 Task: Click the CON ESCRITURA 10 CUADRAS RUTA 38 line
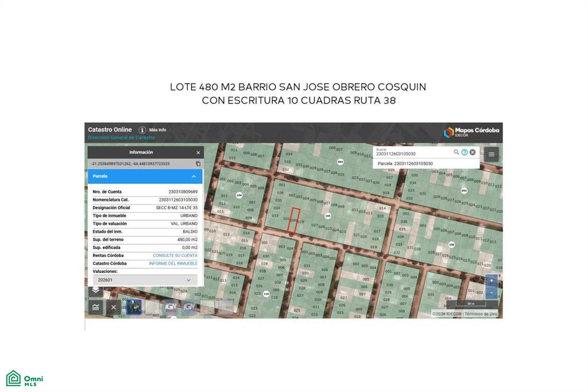coord(299,101)
